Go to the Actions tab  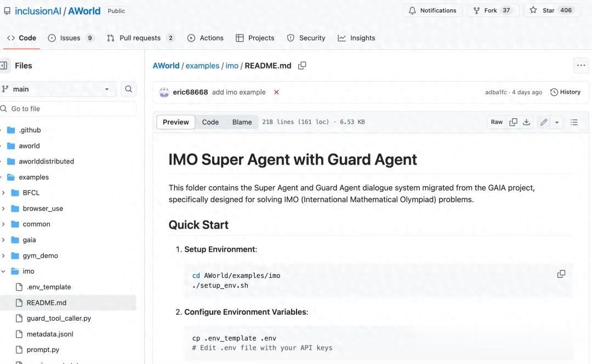point(206,38)
